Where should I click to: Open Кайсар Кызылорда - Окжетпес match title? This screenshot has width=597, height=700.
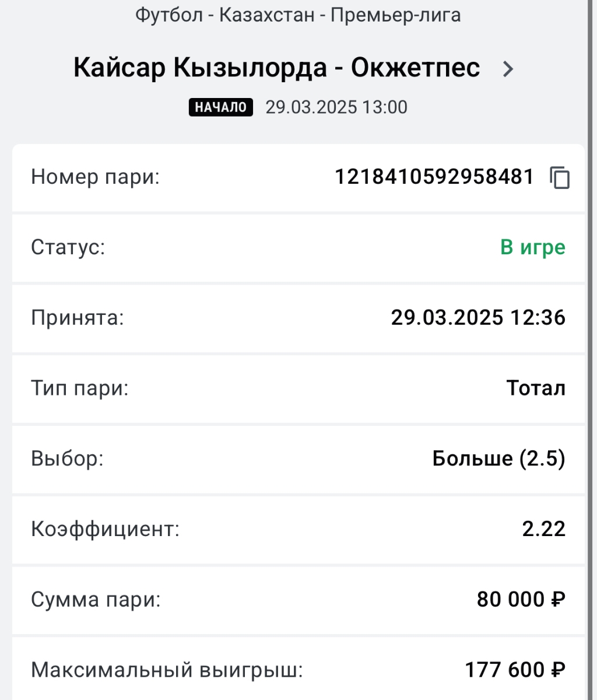coord(277,68)
